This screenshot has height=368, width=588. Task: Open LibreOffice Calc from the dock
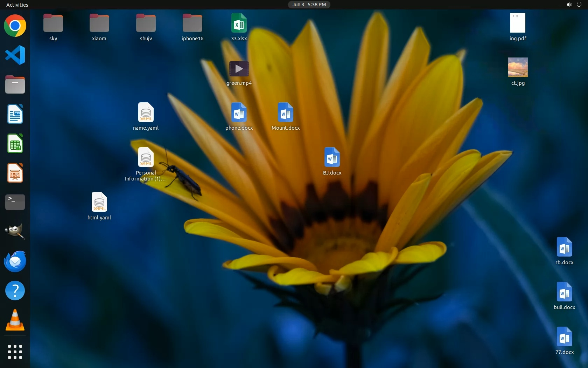15,143
